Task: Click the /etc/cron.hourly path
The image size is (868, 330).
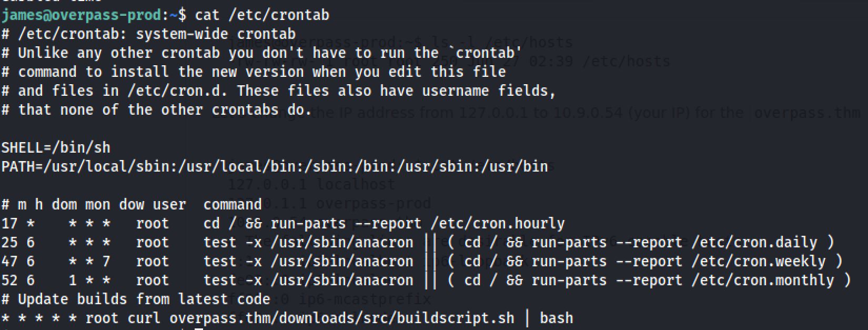Action: pos(497,223)
